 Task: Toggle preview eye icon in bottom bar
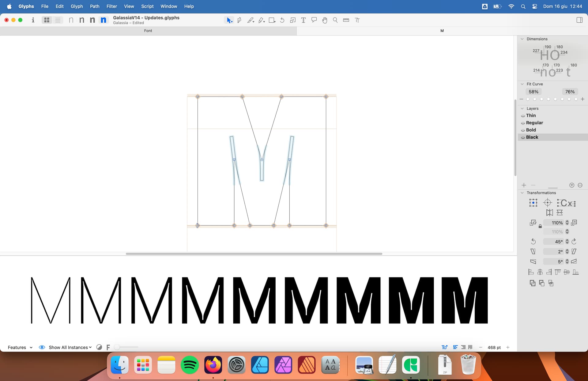click(42, 347)
